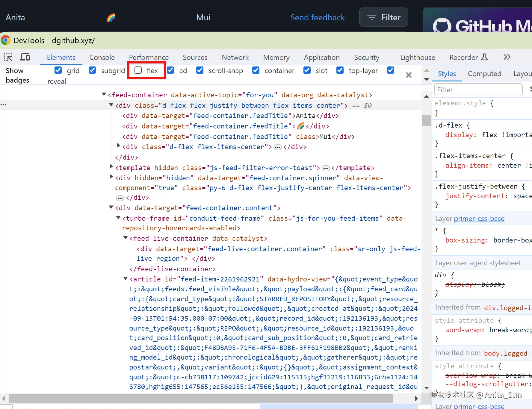Screen dimensions: 532x409
Task: Click the align-items: center declaration
Action: [489, 165]
